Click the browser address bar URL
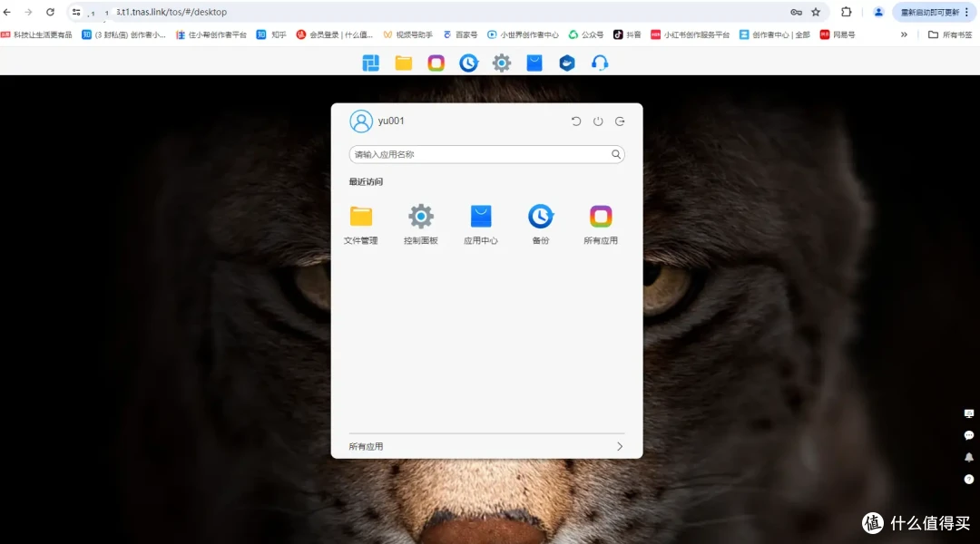Image resolution: width=980 pixels, height=544 pixels. coord(171,12)
